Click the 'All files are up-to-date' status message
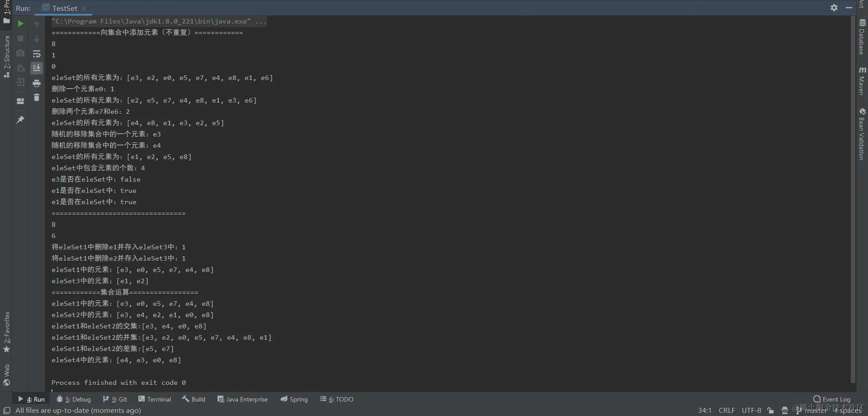868x416 pixels. [78, 411]
